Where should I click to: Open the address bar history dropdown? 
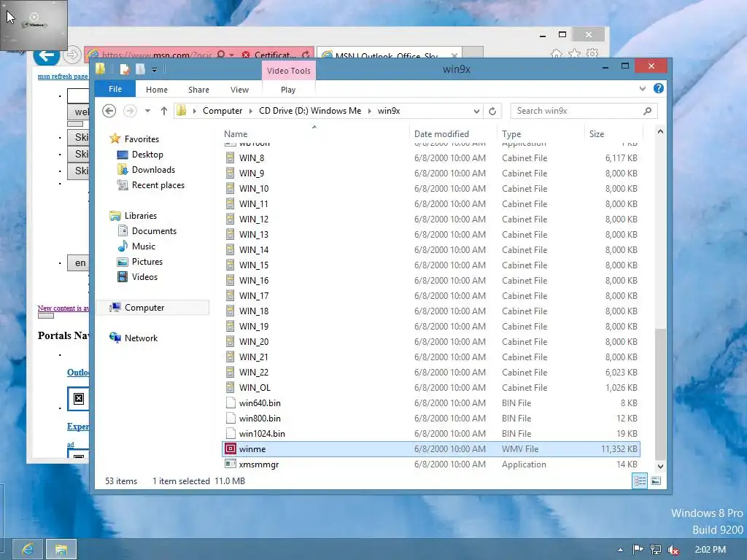(x=476, y=112)
